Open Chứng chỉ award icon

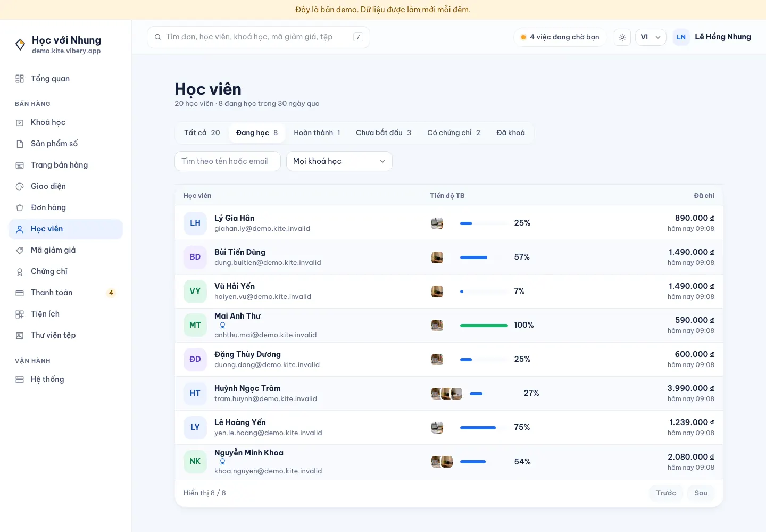pos(20,271)
